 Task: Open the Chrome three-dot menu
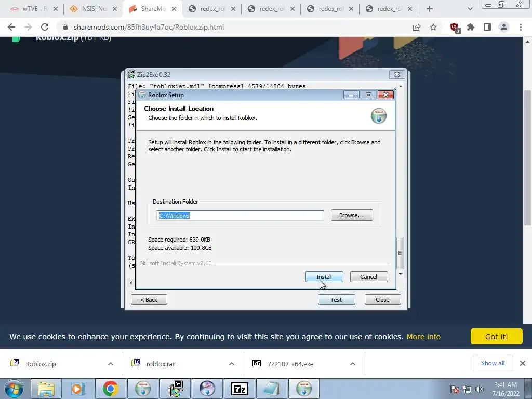pyautogui.click(x=521, y=27)
